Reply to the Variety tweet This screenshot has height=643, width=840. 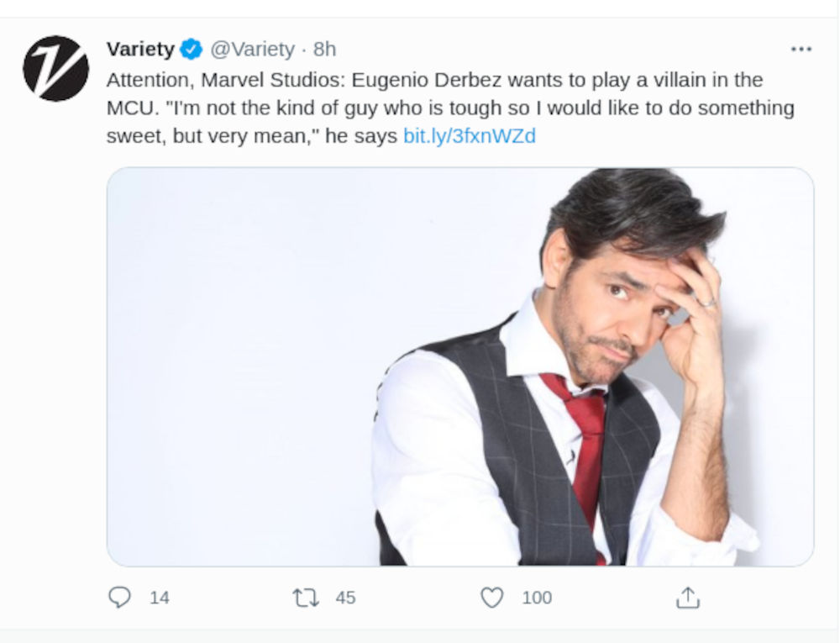[x=120, y=598]
